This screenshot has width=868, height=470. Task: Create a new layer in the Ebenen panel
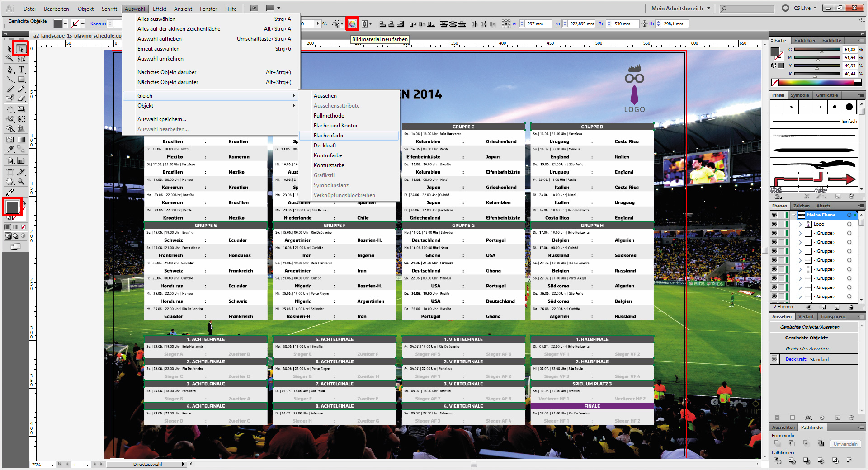(837, 307)
